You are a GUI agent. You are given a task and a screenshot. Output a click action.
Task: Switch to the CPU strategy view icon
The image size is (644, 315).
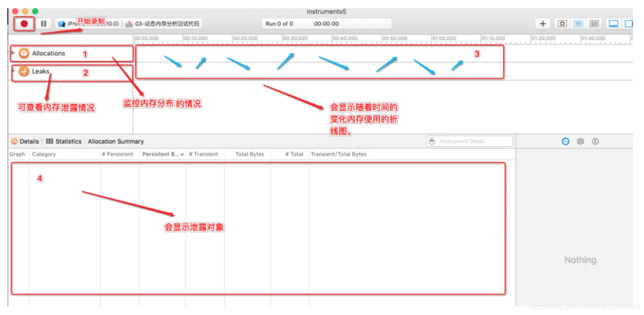[562, 23]
